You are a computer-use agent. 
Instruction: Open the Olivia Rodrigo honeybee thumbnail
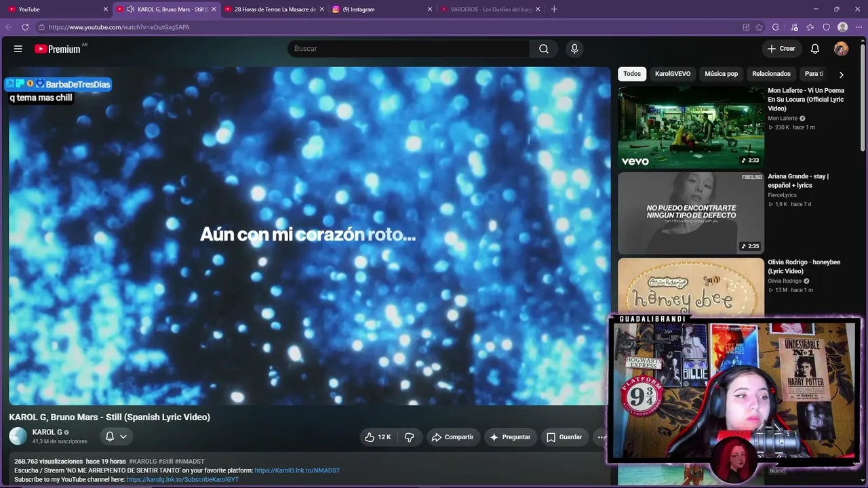pyautogui.click(x=690, y=287)
